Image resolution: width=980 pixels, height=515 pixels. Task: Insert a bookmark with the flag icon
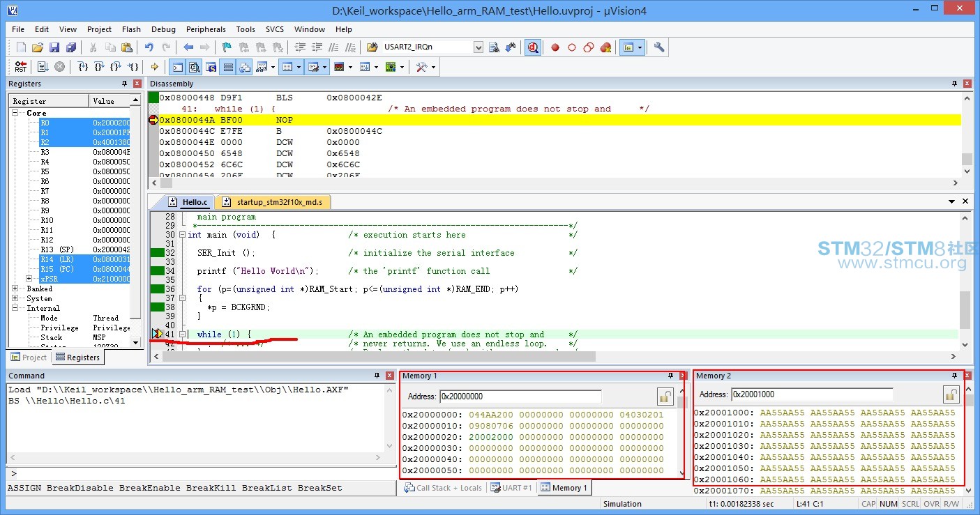coord(226,47)
